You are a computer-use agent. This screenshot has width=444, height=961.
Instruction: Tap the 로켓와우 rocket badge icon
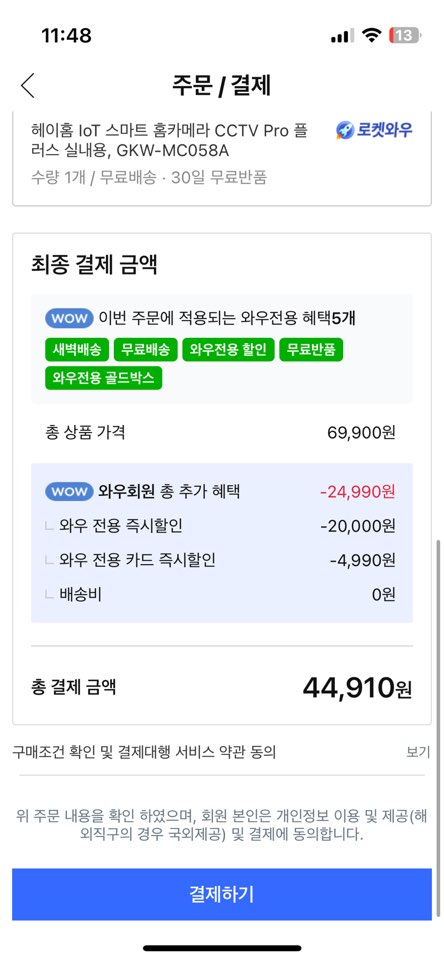345,130
